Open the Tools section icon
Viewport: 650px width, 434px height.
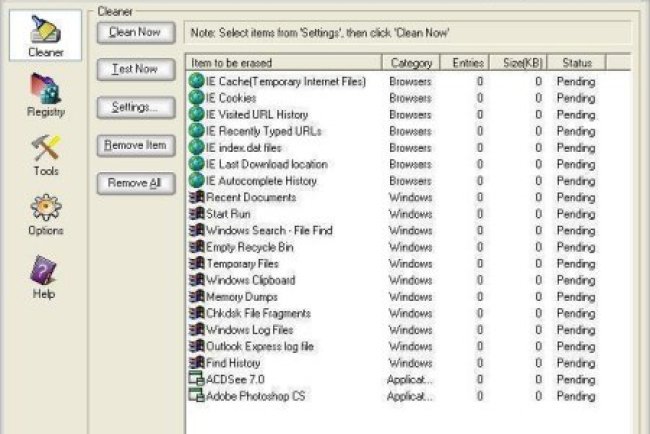coord(46,148)
